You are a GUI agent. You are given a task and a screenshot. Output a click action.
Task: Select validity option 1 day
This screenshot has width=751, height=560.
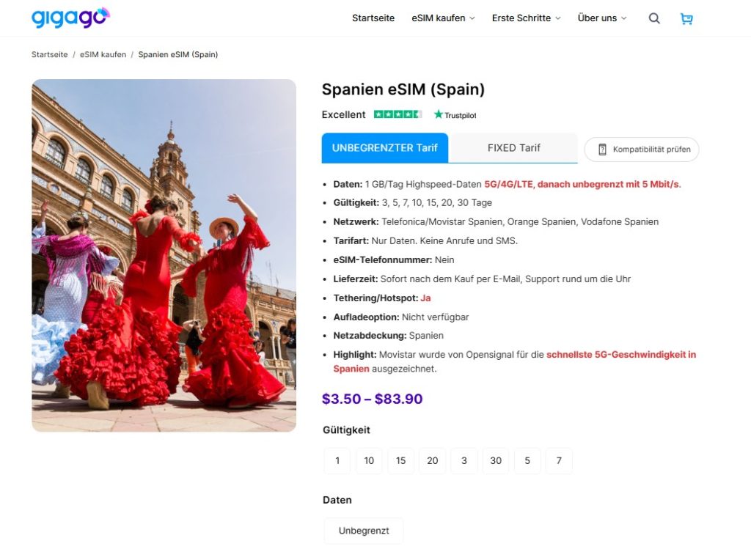[x=337, y=460]
